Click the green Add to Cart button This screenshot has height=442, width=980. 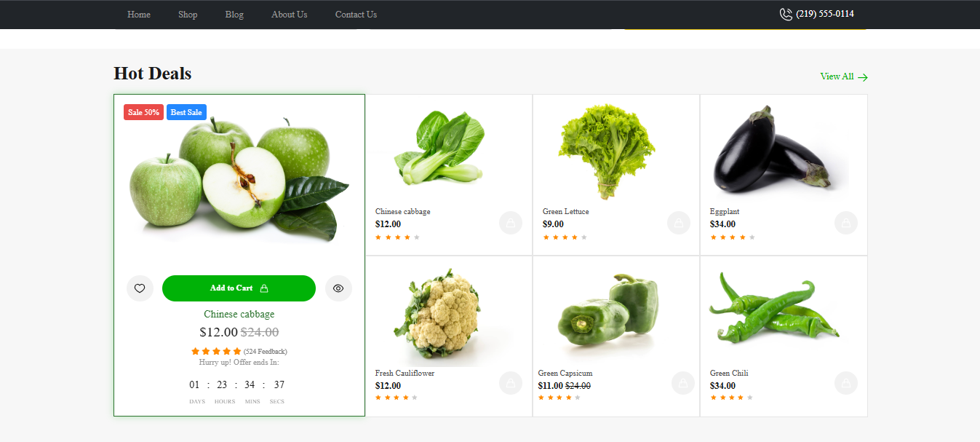239,288
